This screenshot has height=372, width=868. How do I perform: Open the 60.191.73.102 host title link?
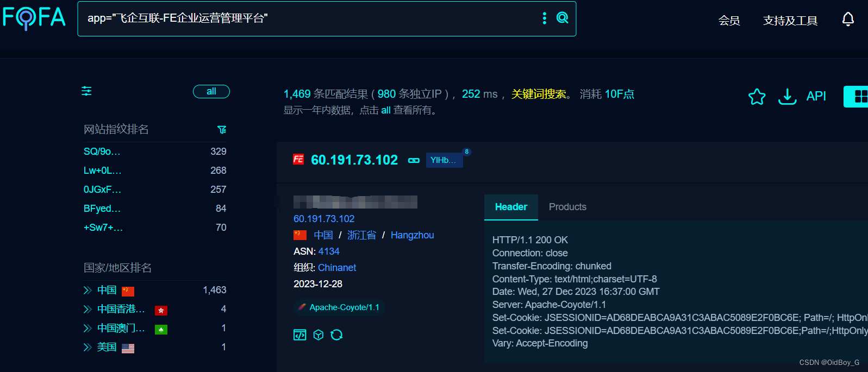[354, 160]
